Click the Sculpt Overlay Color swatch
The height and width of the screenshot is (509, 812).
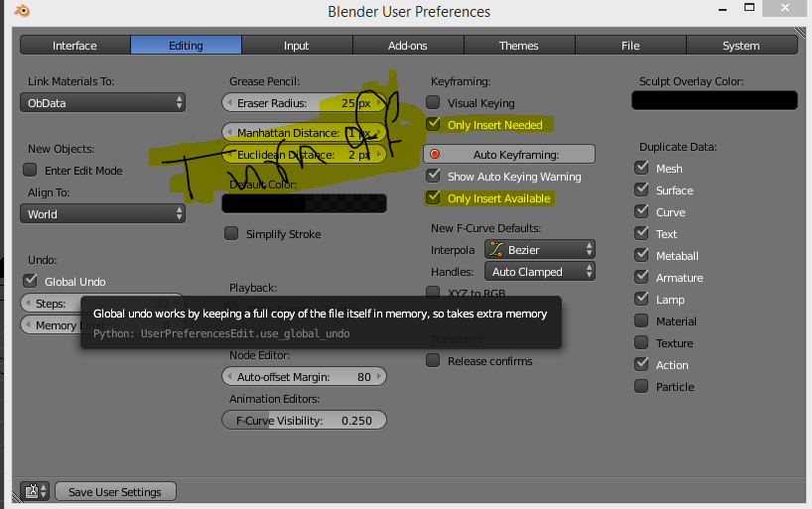715,100
